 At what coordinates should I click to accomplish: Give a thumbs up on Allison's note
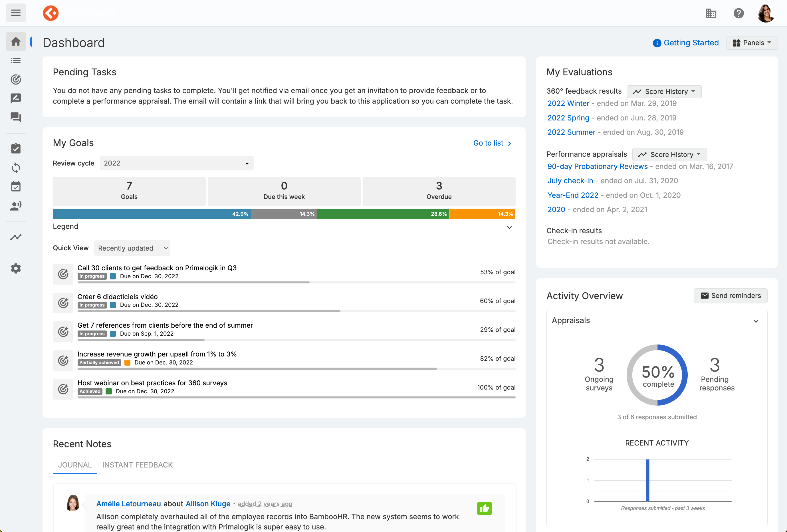(x=485, y=508)
